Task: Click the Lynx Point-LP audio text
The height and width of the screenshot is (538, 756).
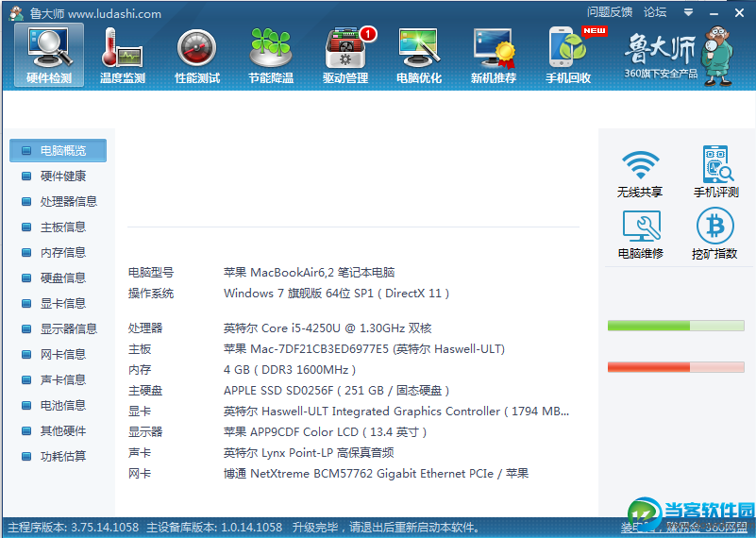Action: click(x=309, y=453)
